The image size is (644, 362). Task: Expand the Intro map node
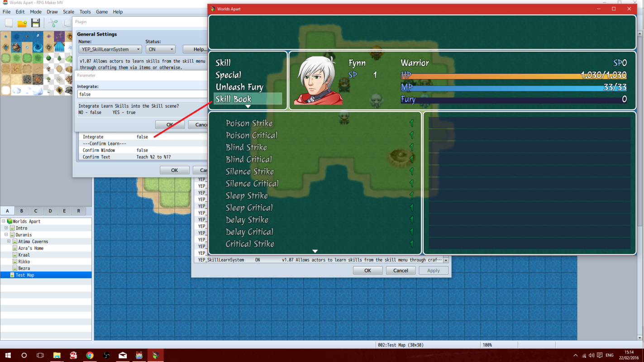pyautogui.click(x=6, y=228)
